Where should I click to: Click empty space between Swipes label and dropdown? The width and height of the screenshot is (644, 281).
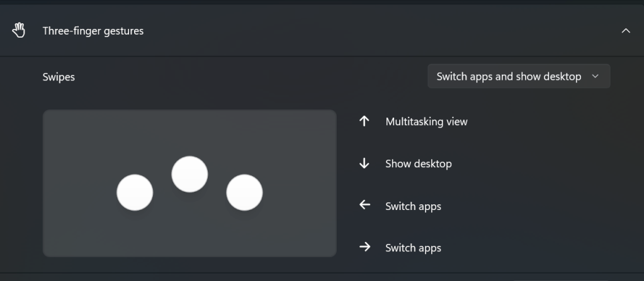click(x=252, y=77)
